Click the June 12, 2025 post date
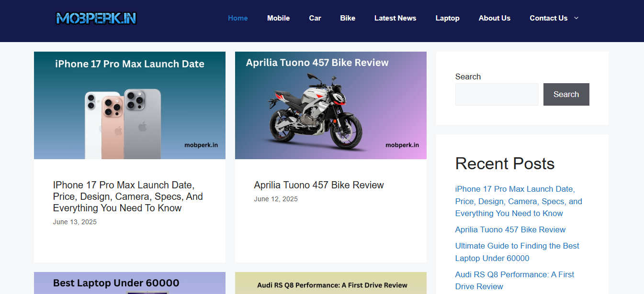The height and width of the screenshot is (294, 644). [x=276, y=199]
